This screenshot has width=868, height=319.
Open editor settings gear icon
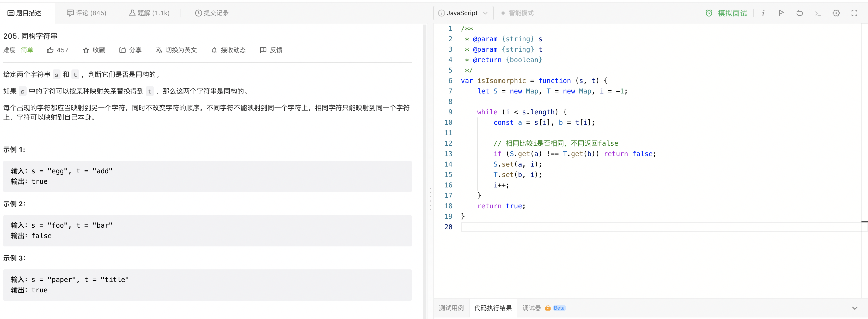[x=836, y=13]
